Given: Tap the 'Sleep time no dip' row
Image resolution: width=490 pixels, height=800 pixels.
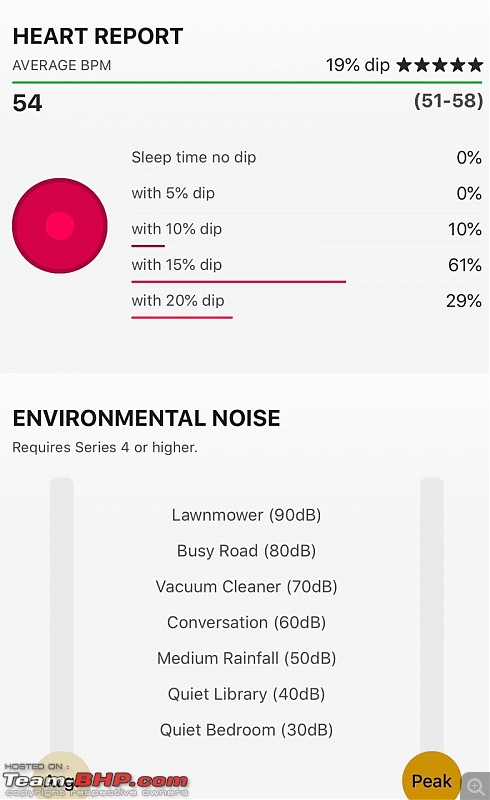Looking at the screenshot, I should click(306, 157).
